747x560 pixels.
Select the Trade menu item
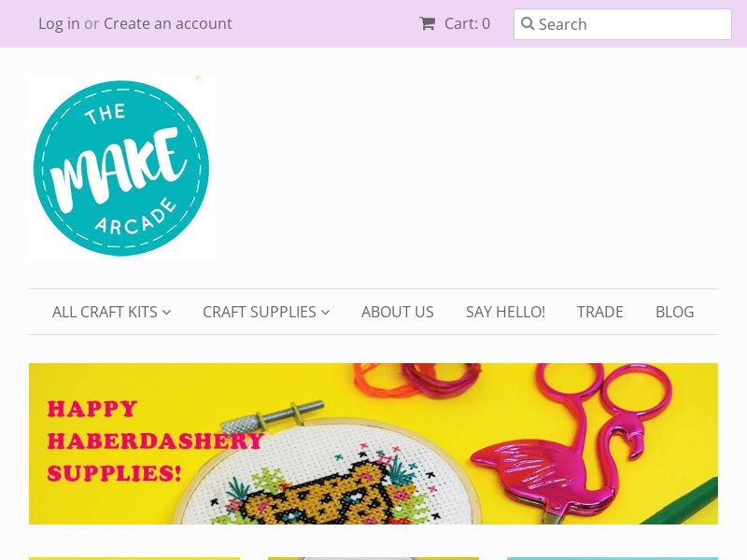click(600, 312)
